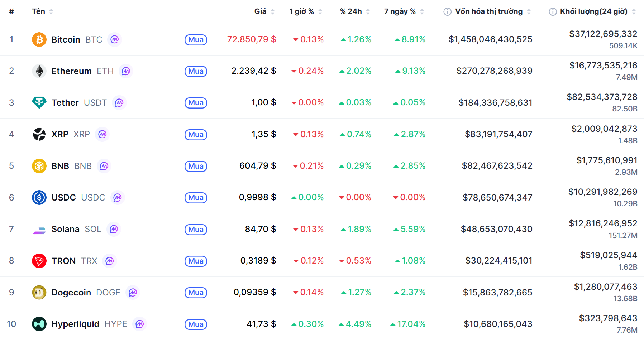Open info icon beside Vốn hóa thị trường
Screen dimensions: 644x342
click(x=447, y=12)
